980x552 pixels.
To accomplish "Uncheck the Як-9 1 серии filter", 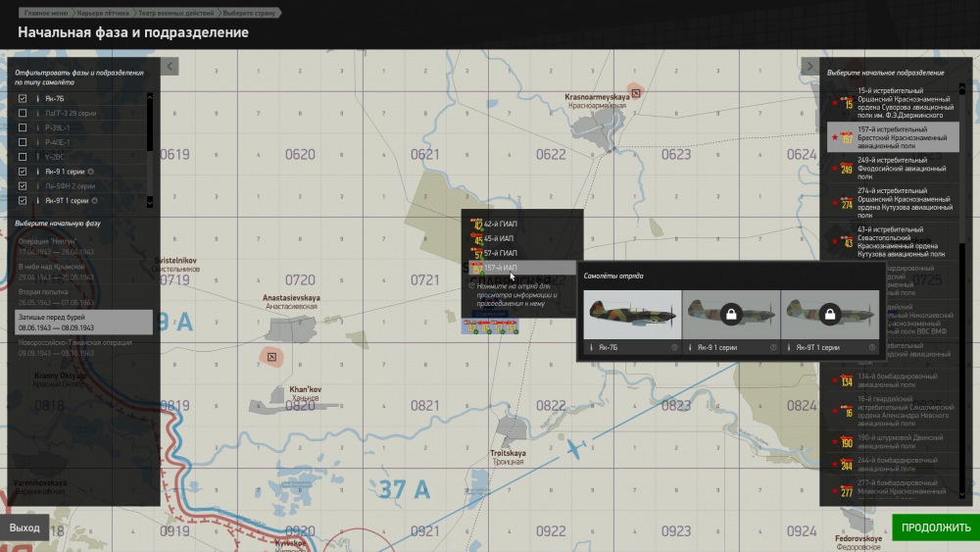I will click(23, 172).
